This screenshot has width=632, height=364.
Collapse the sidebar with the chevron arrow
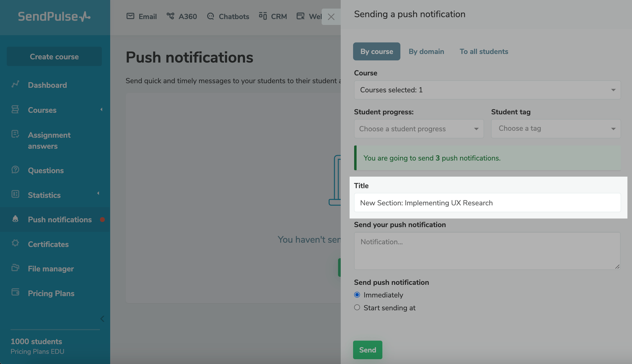(102, 319)
